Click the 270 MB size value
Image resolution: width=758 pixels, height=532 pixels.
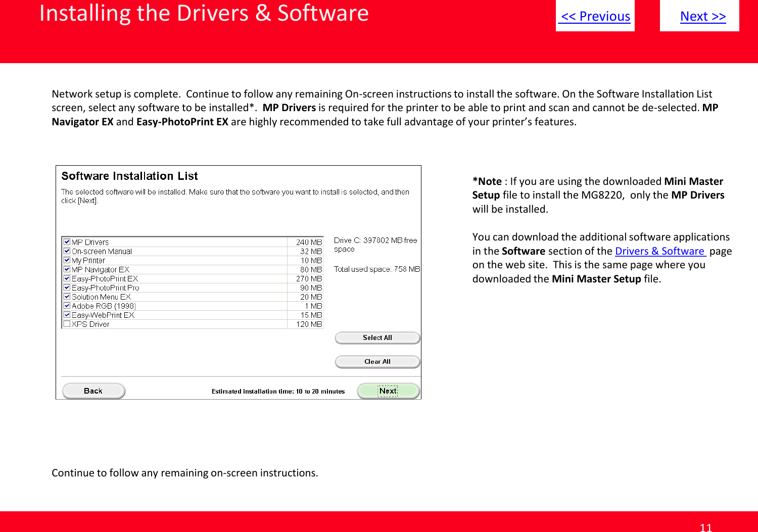coord(309,279)
